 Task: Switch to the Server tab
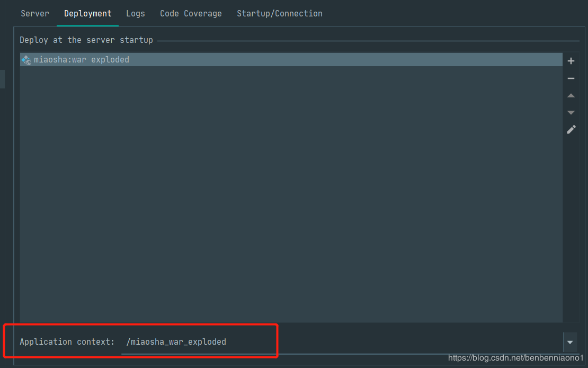pos(35,14)
